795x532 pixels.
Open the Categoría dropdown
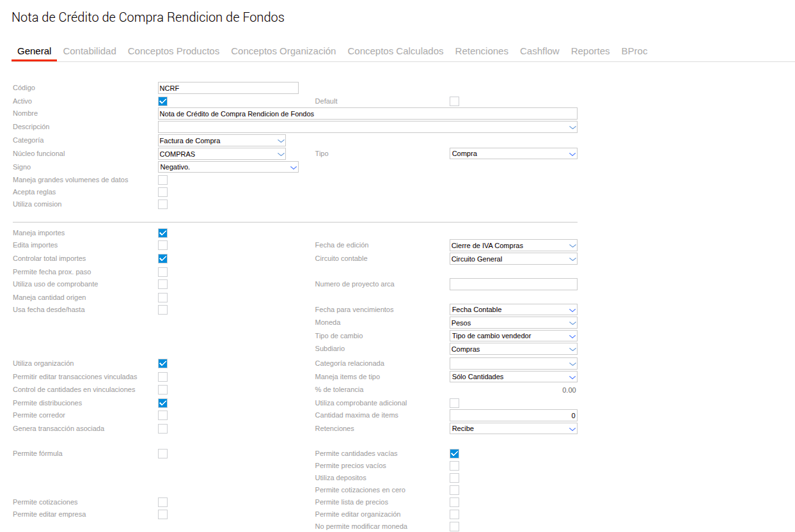(x=222, y=140)
